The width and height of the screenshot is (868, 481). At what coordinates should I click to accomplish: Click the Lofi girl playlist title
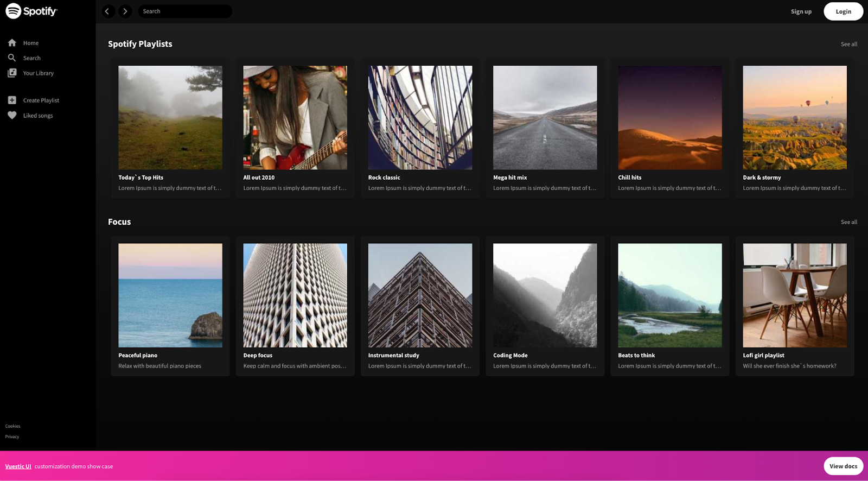763,356
